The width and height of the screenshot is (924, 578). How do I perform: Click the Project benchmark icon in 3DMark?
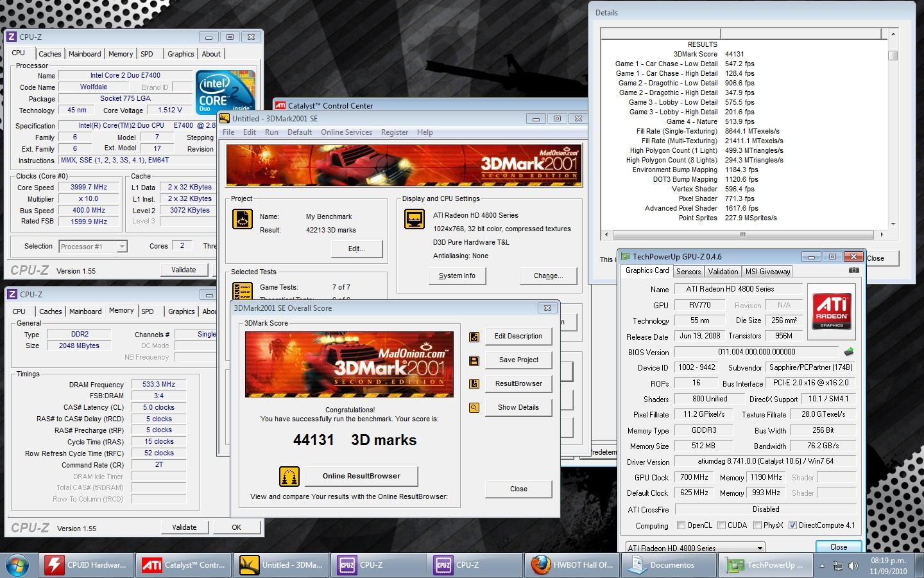coord(242,218)
